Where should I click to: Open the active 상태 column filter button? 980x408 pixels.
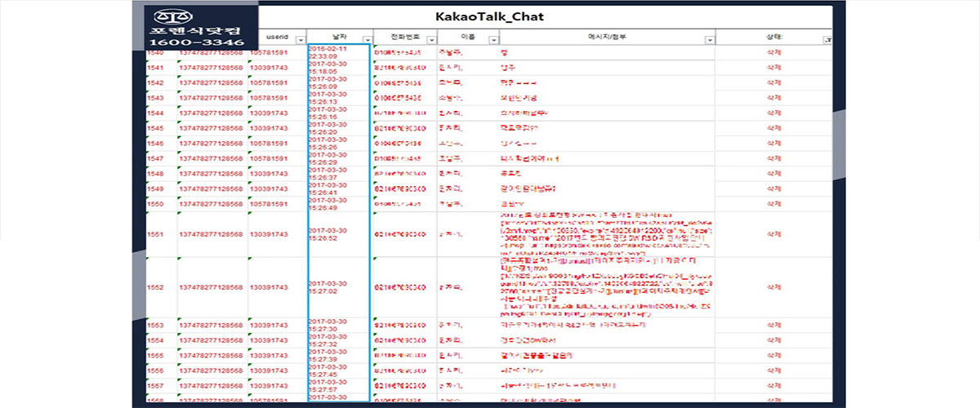click(829, 39)
